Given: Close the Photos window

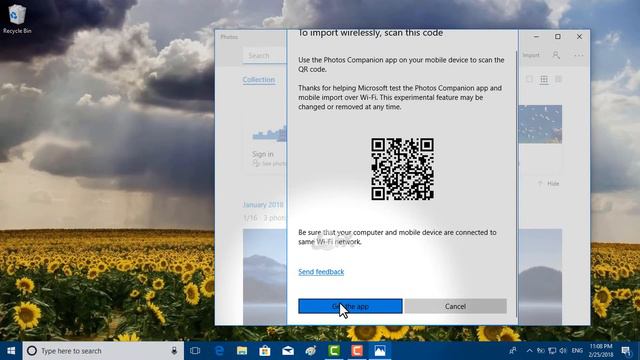Looking at the screenshot, I should click(x=579, y=37).
